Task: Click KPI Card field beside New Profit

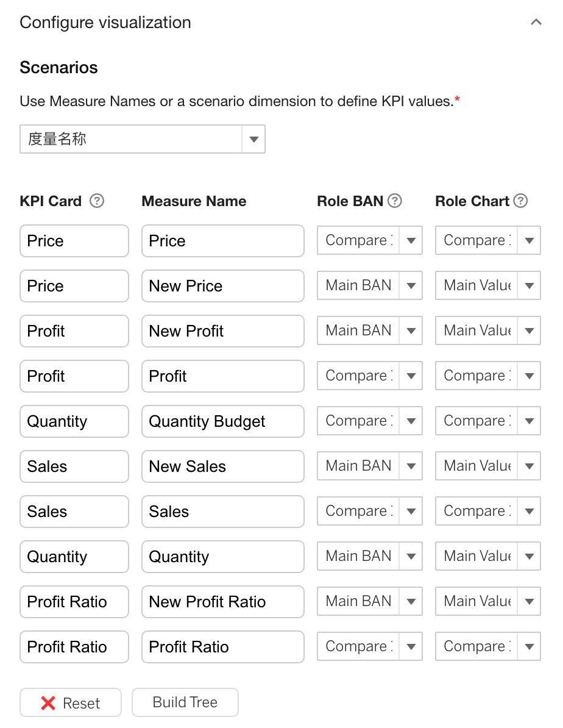Action: click(x=74, y=331)
